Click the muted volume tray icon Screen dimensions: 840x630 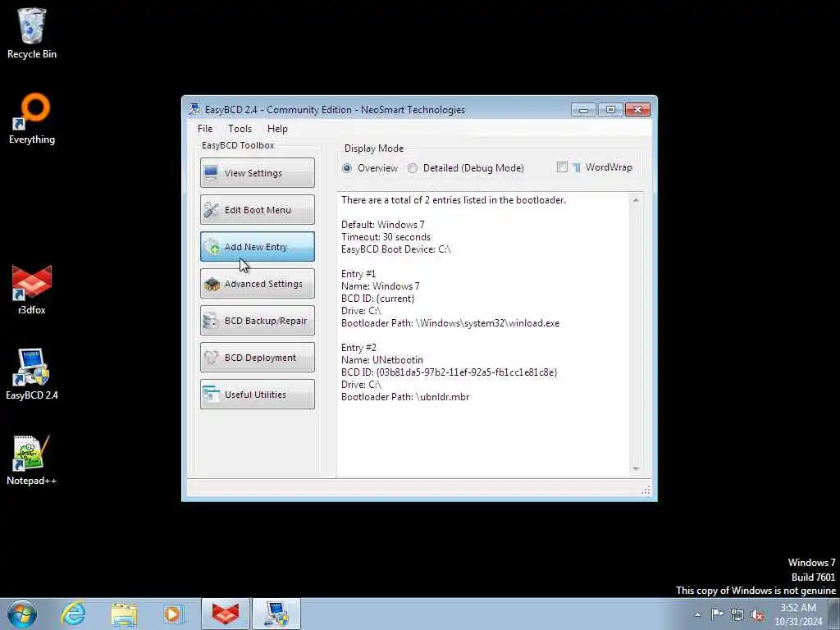(x=757, y=614)
